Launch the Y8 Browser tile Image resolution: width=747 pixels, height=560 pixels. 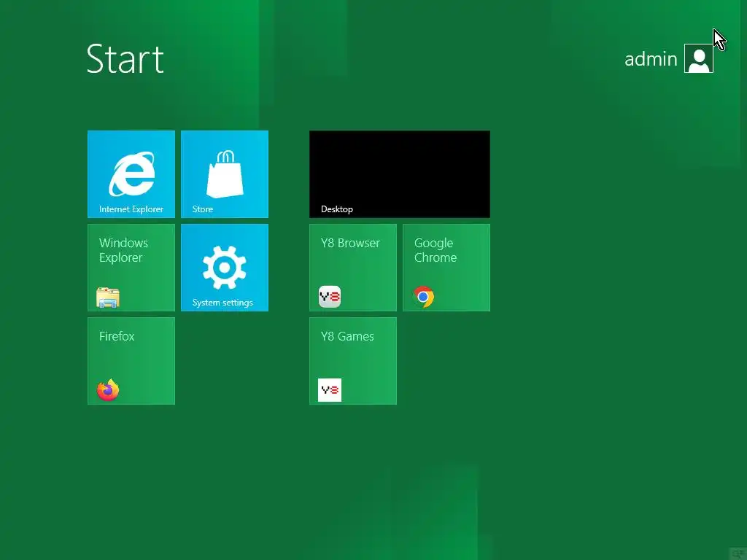tap(353, 268)
